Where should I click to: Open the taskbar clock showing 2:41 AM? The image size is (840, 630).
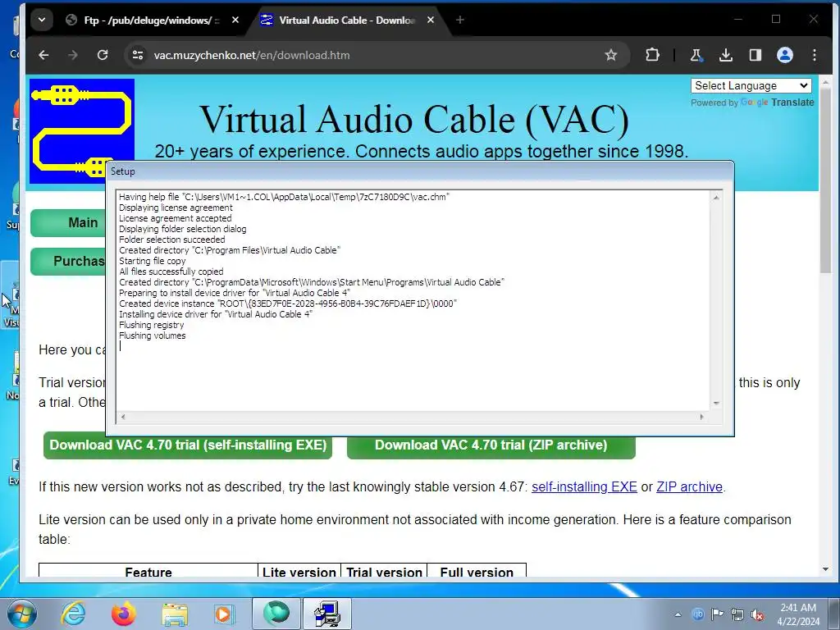point(798,614)
